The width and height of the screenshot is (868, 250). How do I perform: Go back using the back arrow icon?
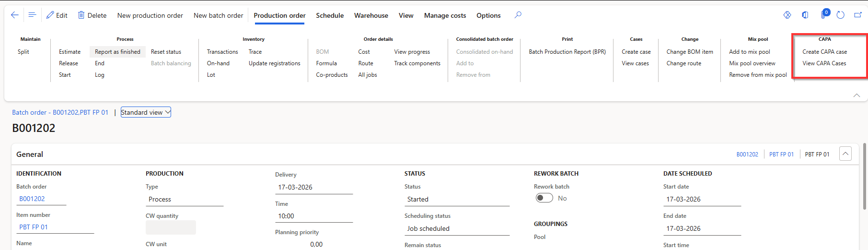tap(15, 15)
